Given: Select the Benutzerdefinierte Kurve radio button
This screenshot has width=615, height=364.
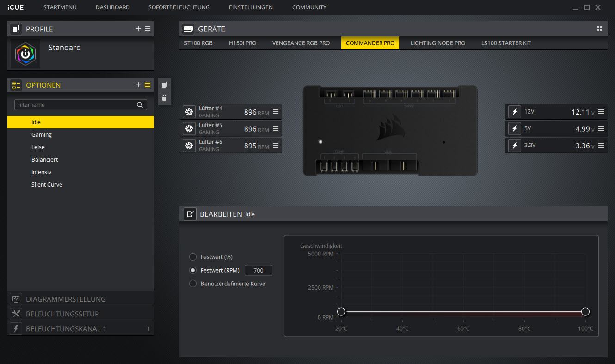Looking at the screenshot, I should (193, 284).
